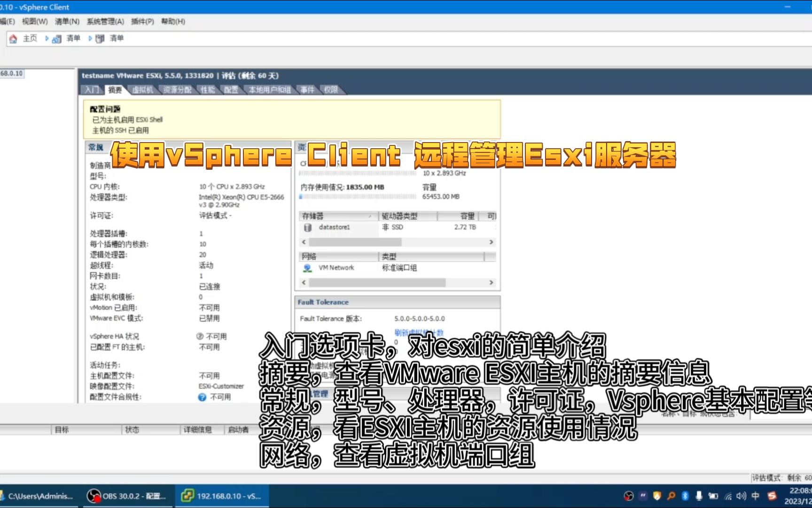The width and height of the screenshot is (812, 508).
Task: Click the taskbar clock showing 22:08
Action: 798,496
